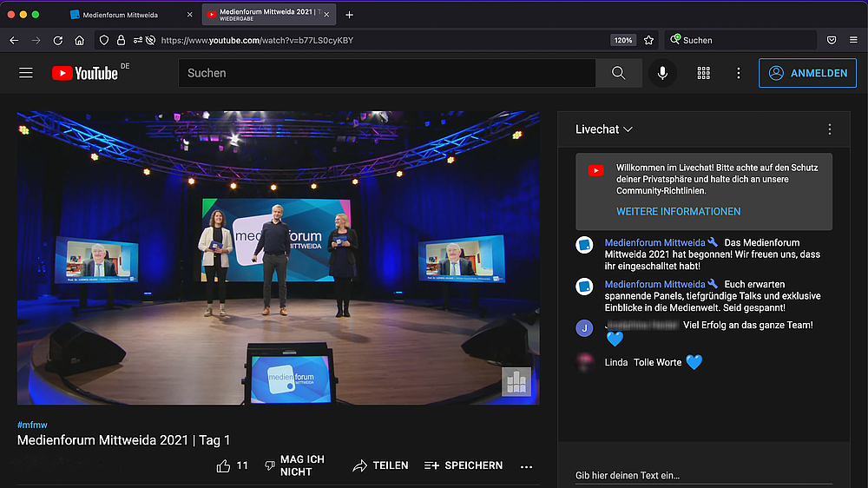Open YouTube settings three-dot menu
The height and width of the screenshot is (488, 868).
[739, 73]
